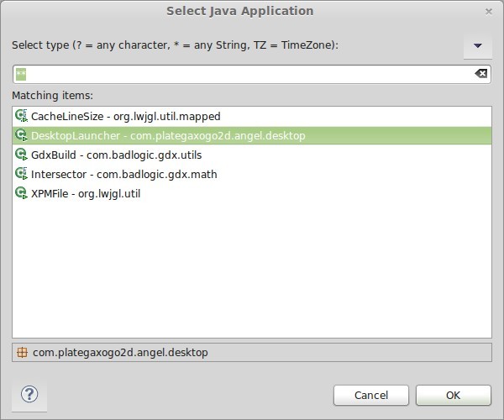Click the package icon in the status bar
Screen dimensions: 504x420
coord(22,353)
